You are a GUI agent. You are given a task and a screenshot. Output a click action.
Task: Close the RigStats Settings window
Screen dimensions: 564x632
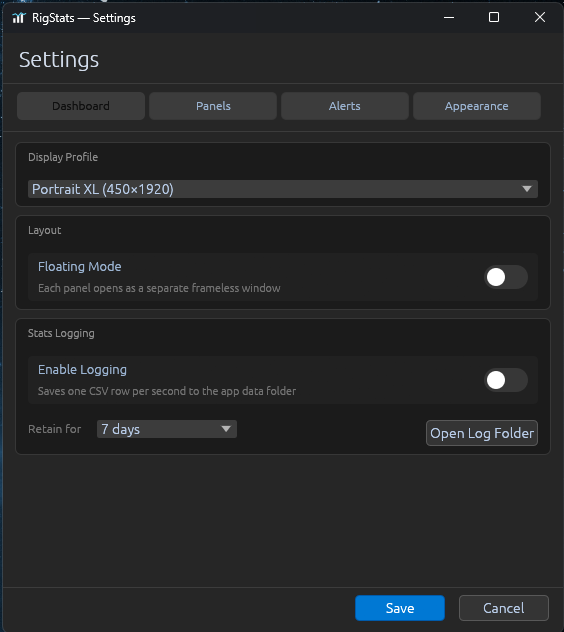[x=540, y=17]
